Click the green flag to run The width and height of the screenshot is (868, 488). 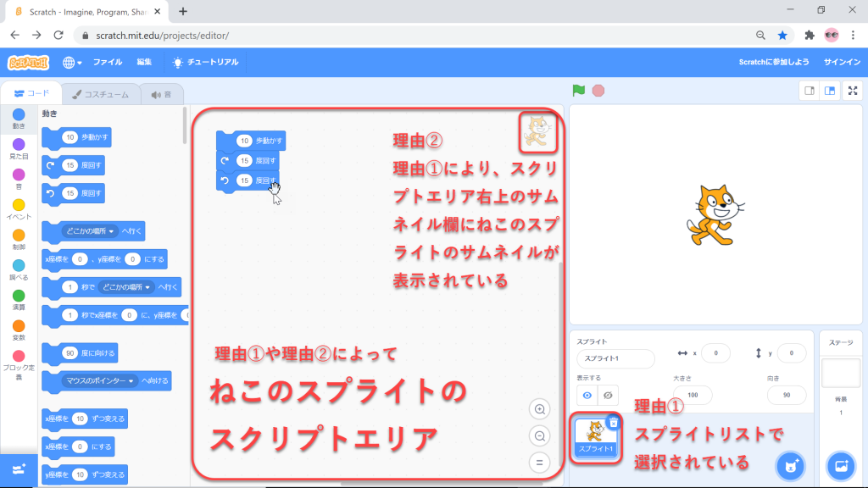pyautogui.click(x=578, y=90)
